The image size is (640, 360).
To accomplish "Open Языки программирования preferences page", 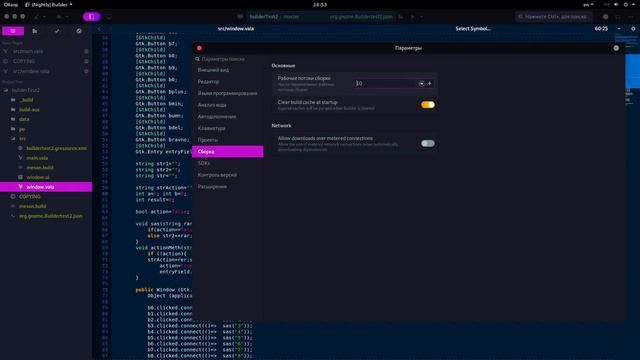I will pyautogui.click(x=228, y=93).
